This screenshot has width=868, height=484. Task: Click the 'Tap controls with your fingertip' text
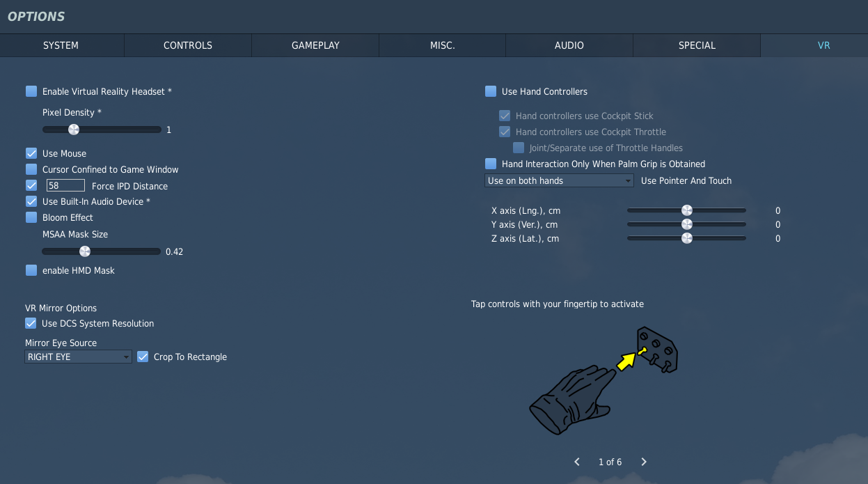point(558,304)
